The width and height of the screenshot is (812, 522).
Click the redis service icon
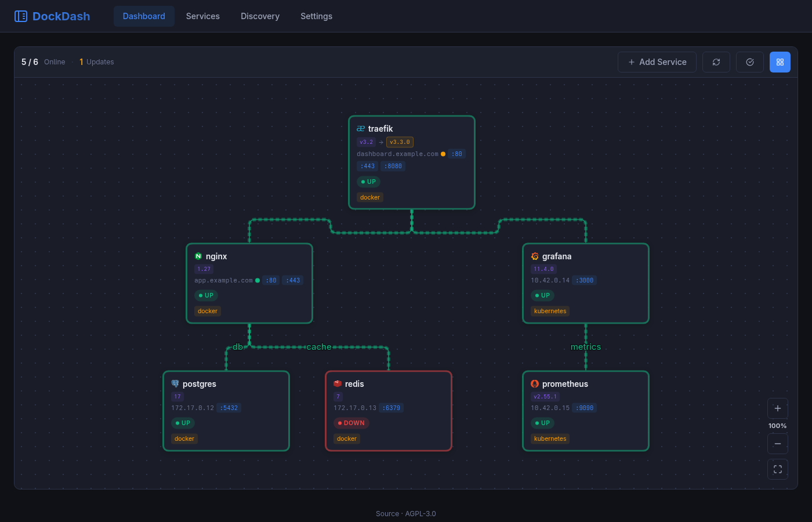[338, 384]
